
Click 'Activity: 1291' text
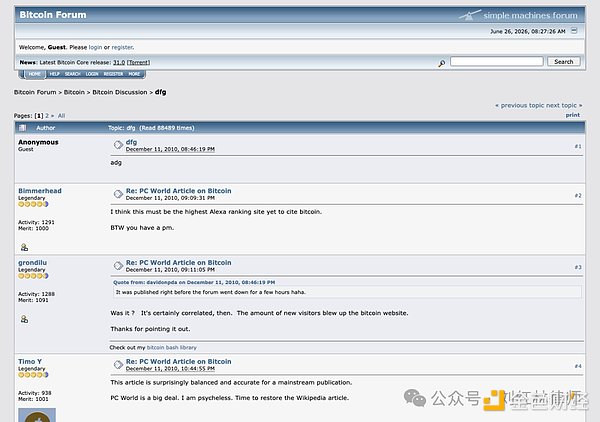point(36,222)
